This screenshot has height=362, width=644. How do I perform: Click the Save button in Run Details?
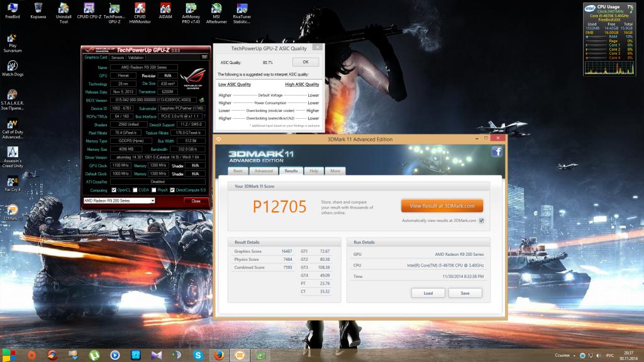coord(465,293)
